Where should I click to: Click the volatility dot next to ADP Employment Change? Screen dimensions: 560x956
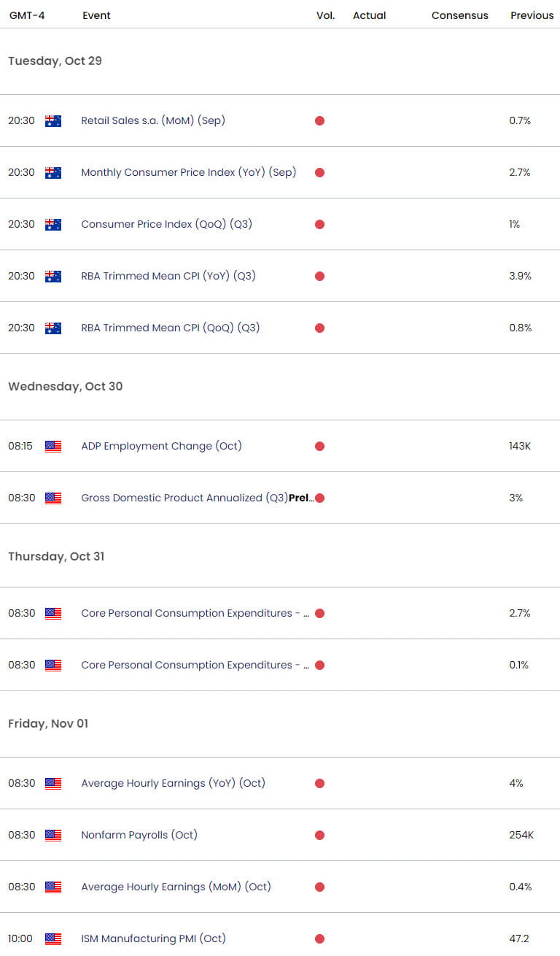tap(319, 446)
